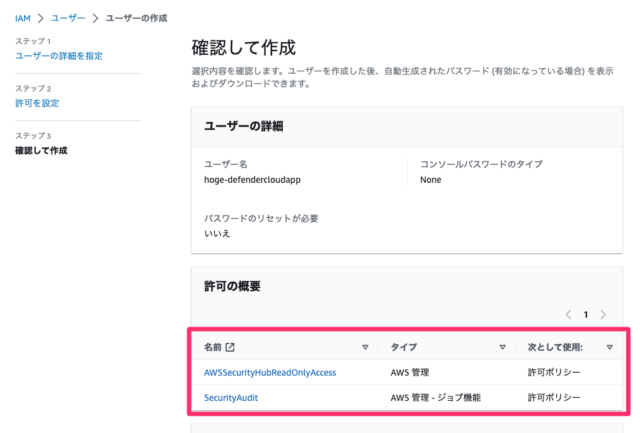Click the user name hoge-defendercloudapp
The image size is (640, 433).
(252, 180)
